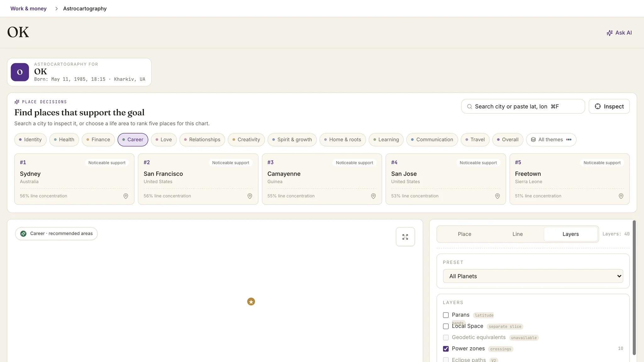Viewport: 644px width, 362px height.
Task: Click the city search input field
Action: 523,107
